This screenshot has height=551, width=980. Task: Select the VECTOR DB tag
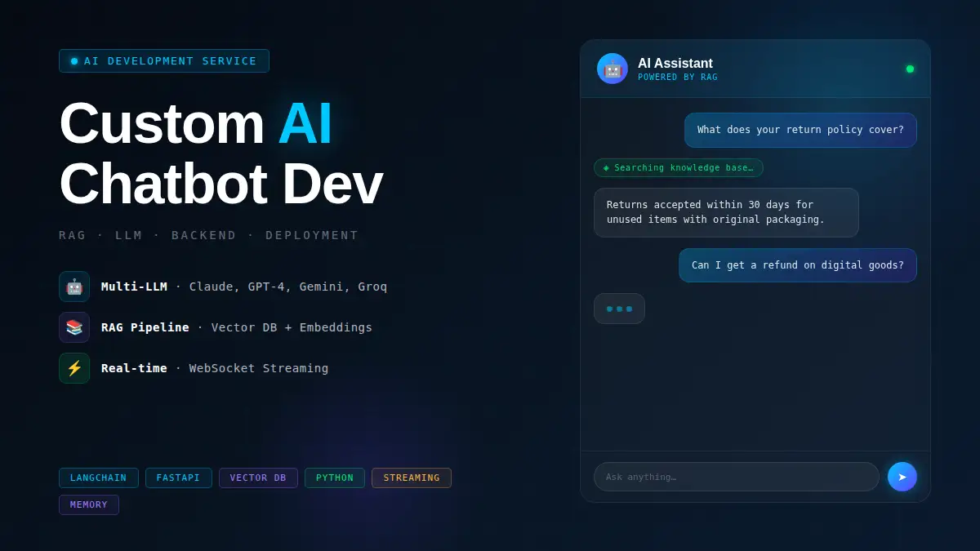(x=258, y=478)
